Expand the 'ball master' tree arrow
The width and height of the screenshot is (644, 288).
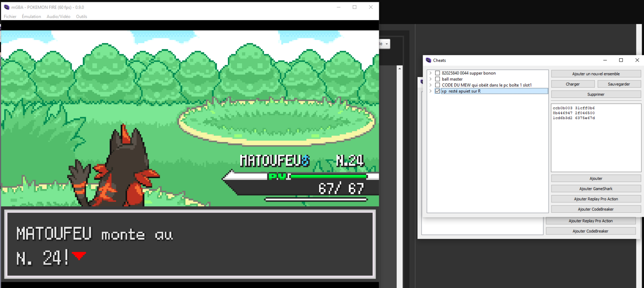click(431, 79)
